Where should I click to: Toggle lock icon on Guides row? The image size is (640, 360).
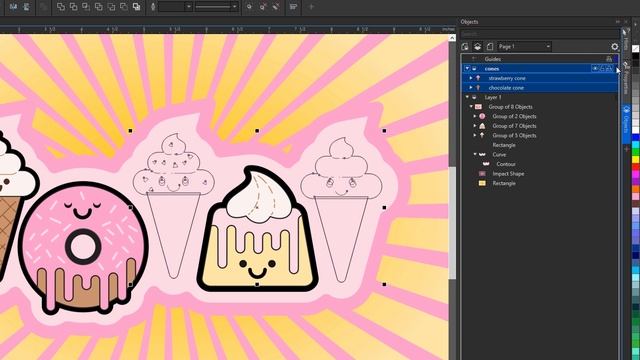coord(609,59)
